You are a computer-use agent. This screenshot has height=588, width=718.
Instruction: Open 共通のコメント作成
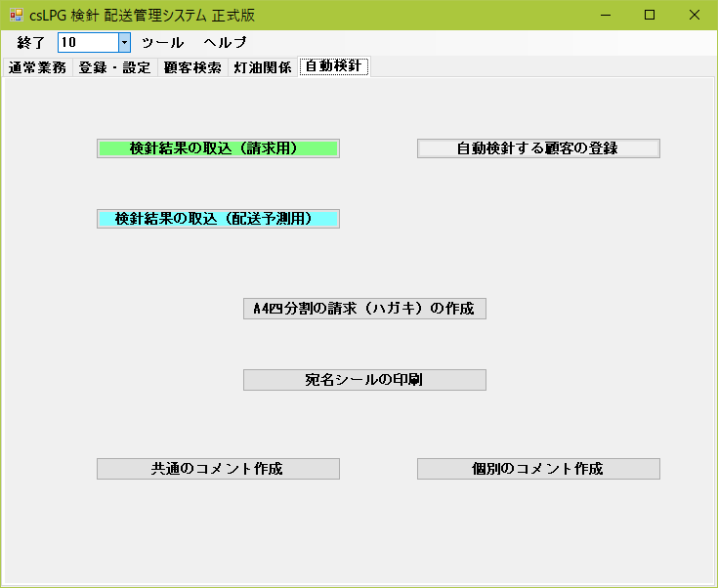218,469
